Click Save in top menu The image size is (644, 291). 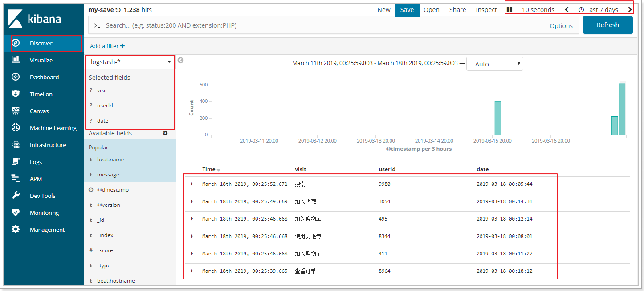click(407, 10)
